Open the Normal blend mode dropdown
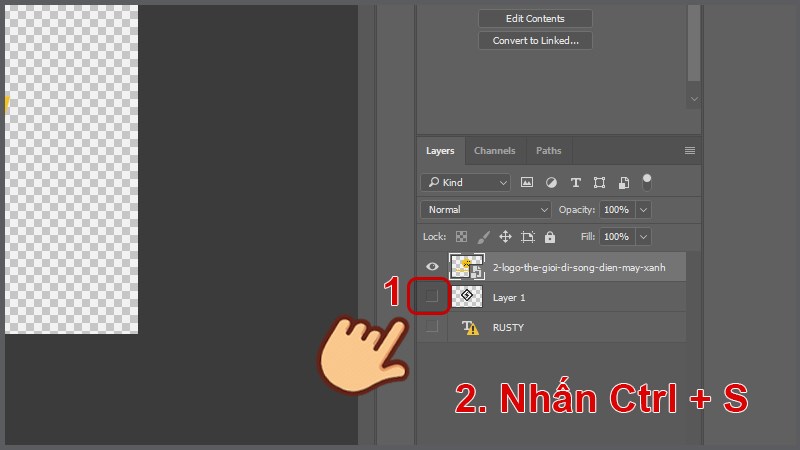The width and height of the screenshot is (800, 450). coord(486,210)
